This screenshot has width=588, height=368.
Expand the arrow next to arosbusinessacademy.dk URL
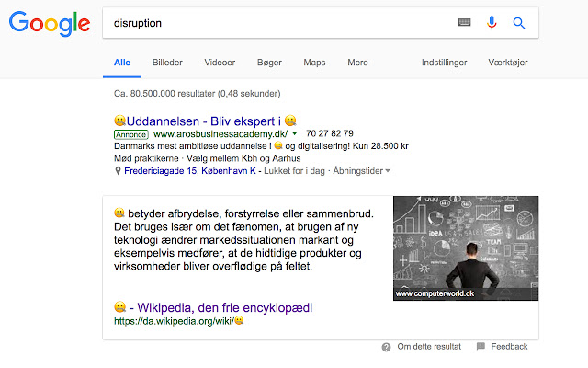click(295, 133)
